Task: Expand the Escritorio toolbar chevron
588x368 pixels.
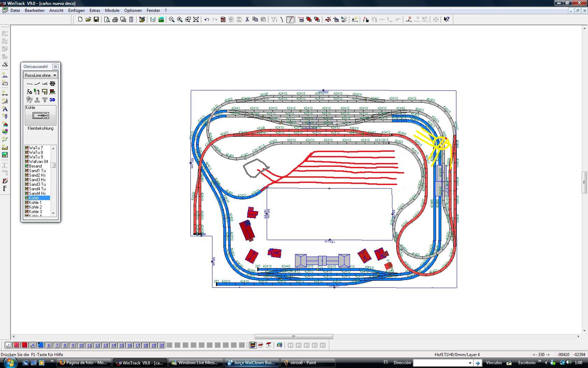Action: click(x=539, y=361)
